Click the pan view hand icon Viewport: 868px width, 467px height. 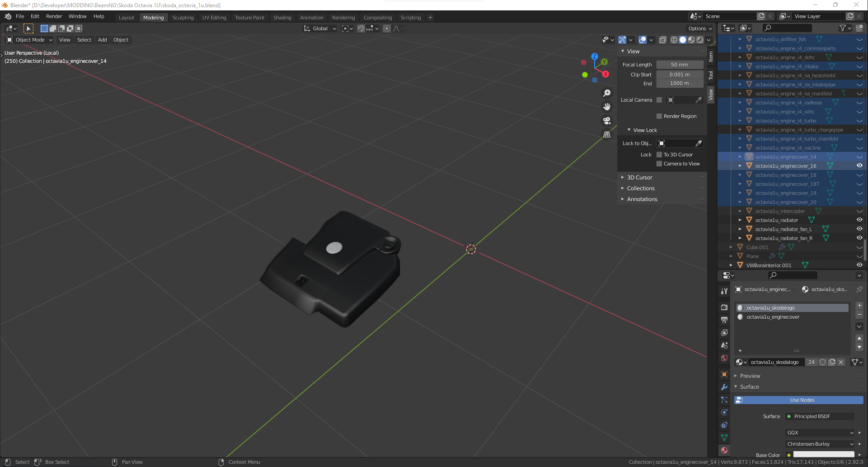[x=607, y=107]
